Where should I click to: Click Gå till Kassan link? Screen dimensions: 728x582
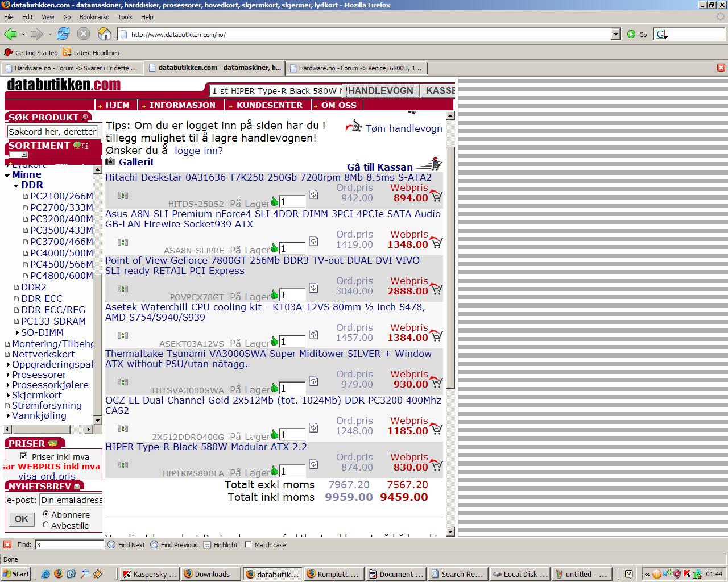pyautogui.click(x=380, y=167)
